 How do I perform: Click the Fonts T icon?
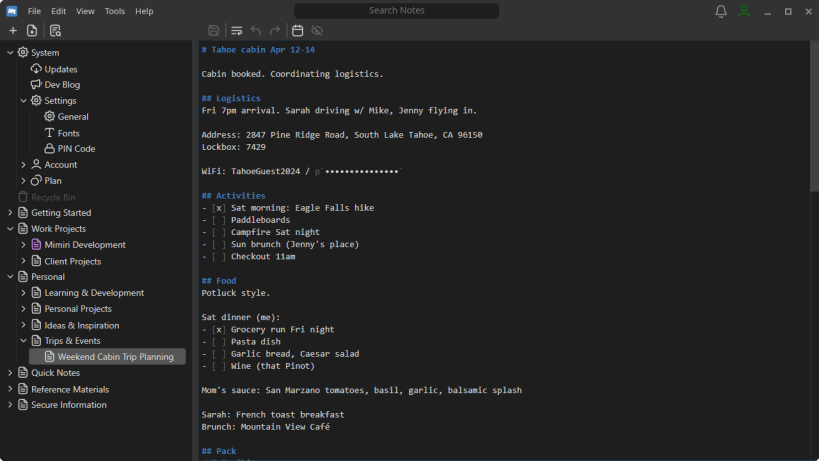(49, 133)
